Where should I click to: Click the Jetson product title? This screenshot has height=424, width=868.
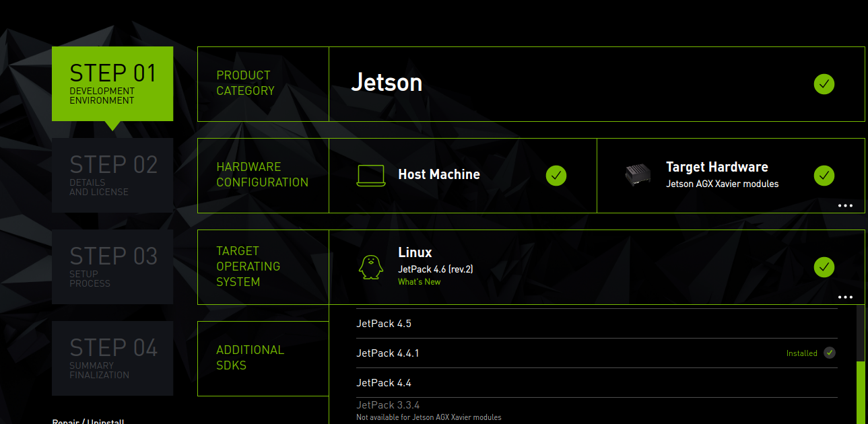click(387, 83)
